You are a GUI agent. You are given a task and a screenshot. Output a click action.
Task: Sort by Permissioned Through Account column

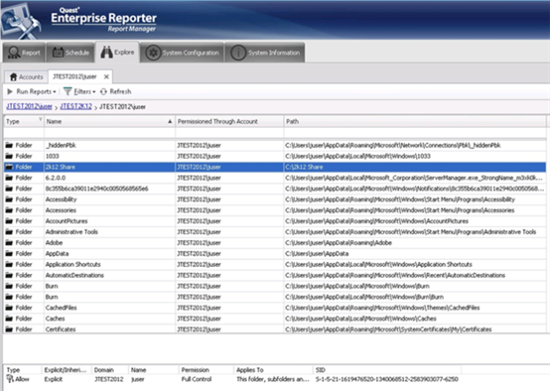[x=229, y=121]
